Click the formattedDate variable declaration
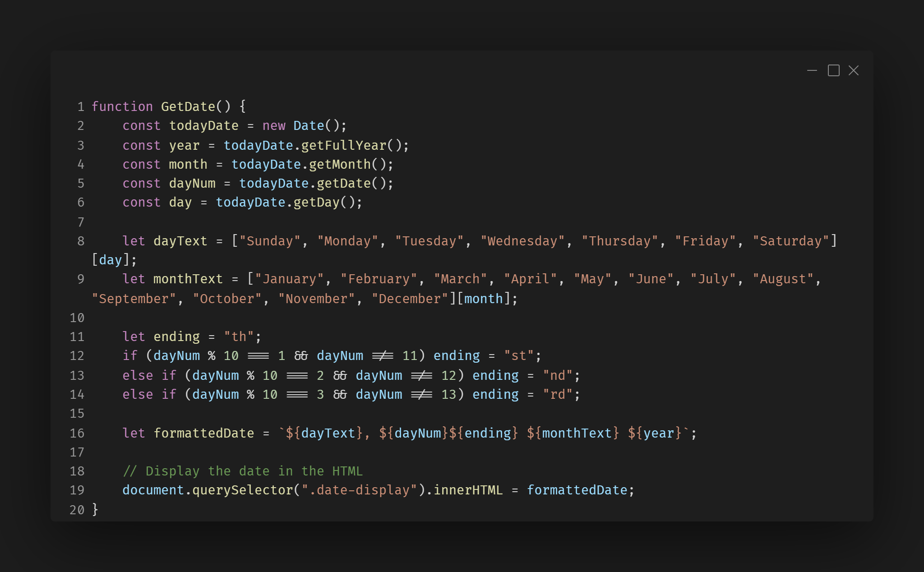The width and height of the screenshot is (924, 572). 204,433
